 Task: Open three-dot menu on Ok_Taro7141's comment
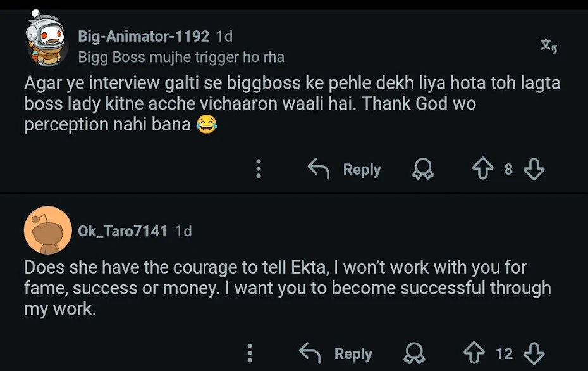(250, 353)
